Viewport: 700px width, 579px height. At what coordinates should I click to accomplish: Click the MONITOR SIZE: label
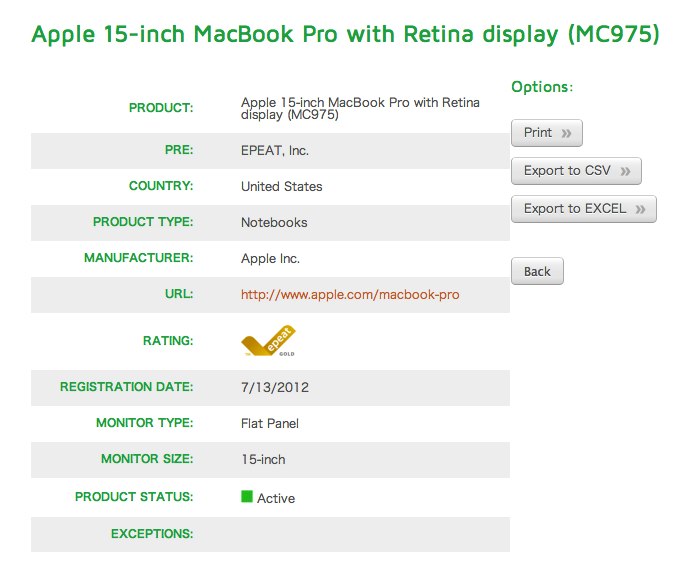147,458
